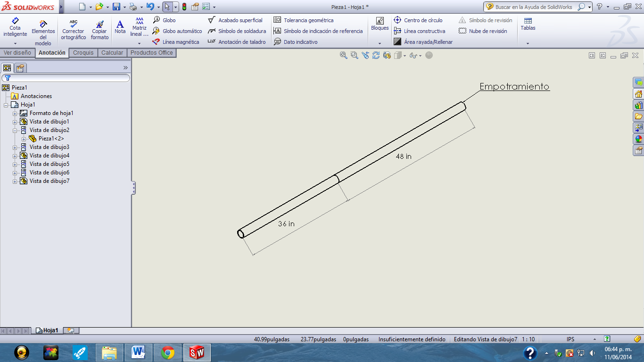The width and height of the screenshot is (644, 362).
Task: Click the Save icon
Action: [116, 7]
